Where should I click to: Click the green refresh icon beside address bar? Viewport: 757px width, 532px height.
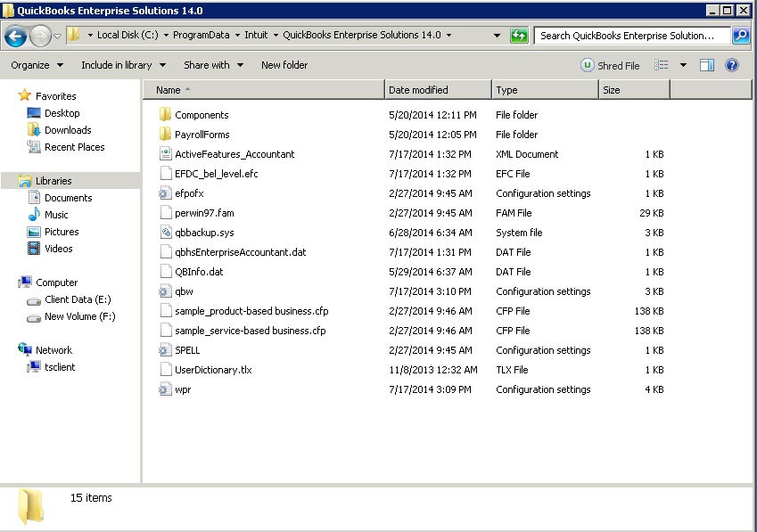coord(519,36)
